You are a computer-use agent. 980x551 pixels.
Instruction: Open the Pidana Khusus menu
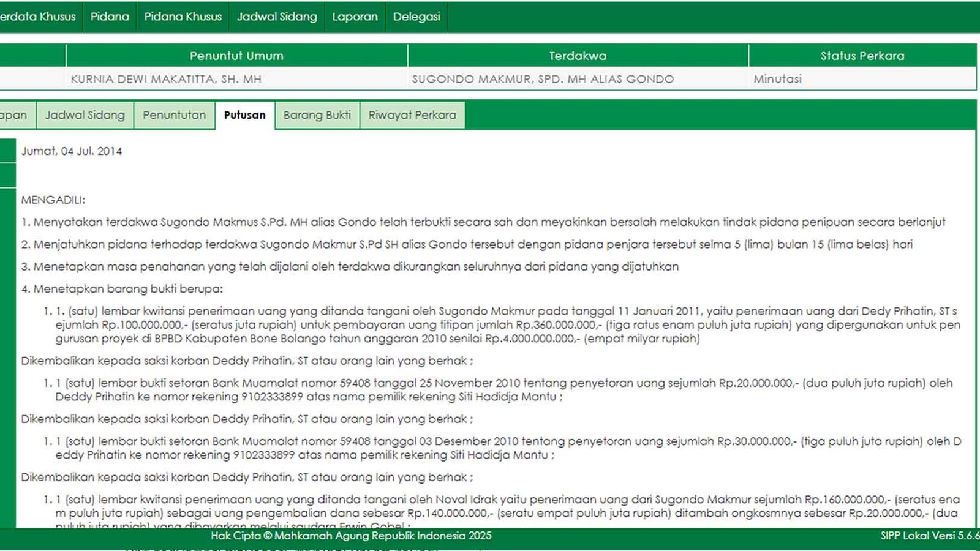(183, 17)
